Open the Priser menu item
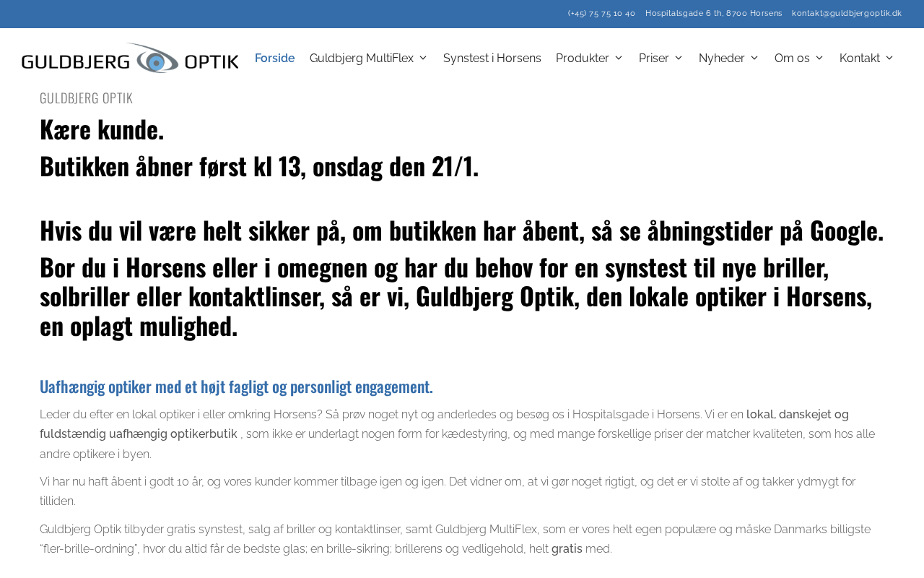924x578 pixels. 654,58
